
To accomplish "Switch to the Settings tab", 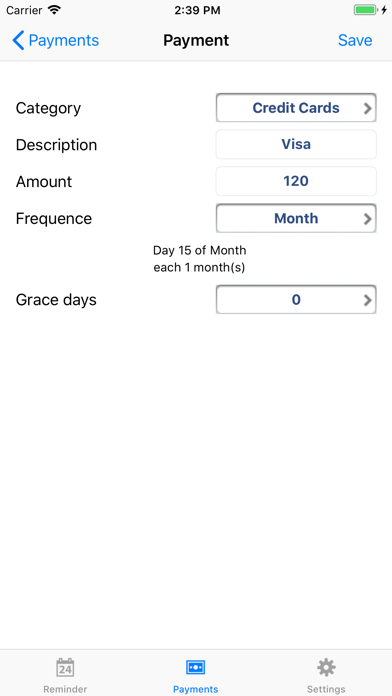I will pyautogui.click(x=326, y=674).
